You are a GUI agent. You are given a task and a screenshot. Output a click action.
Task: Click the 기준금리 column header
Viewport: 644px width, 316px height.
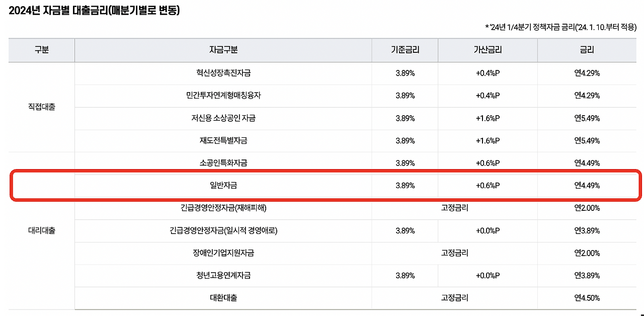405,50
